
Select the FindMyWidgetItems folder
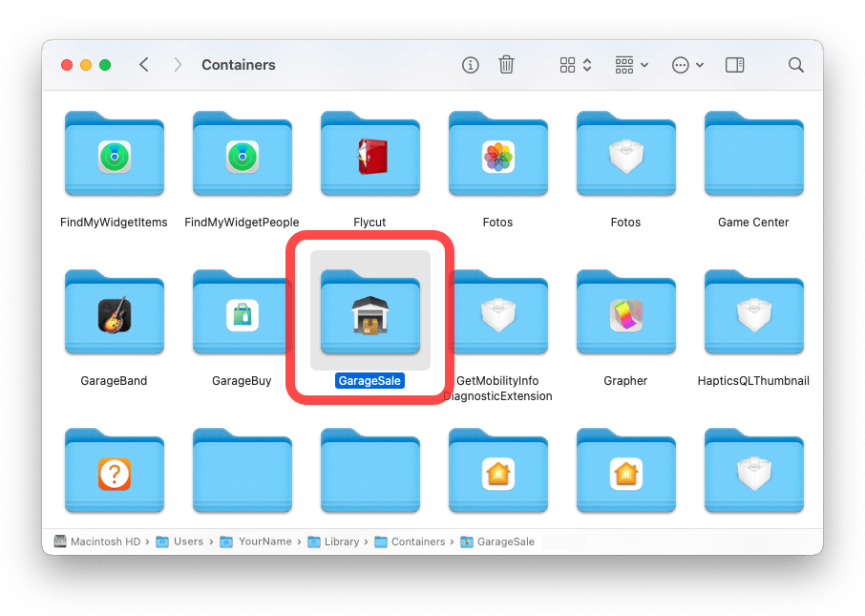point(115,154)
